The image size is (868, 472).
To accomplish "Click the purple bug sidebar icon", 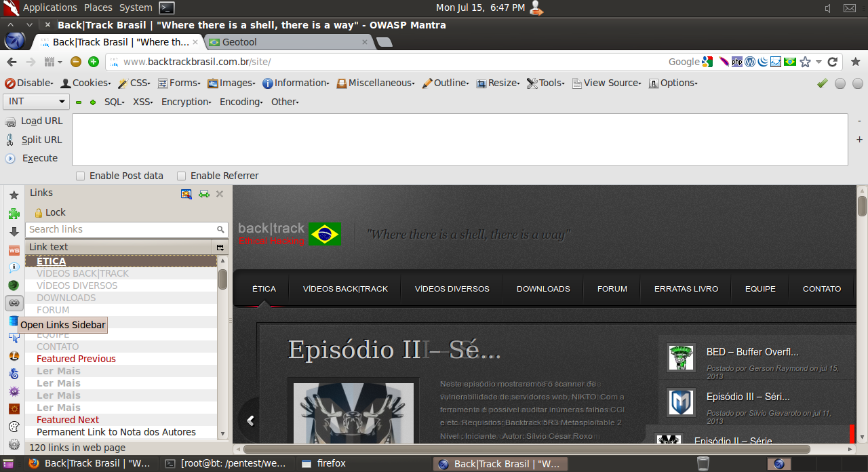I will click(14, 391).
